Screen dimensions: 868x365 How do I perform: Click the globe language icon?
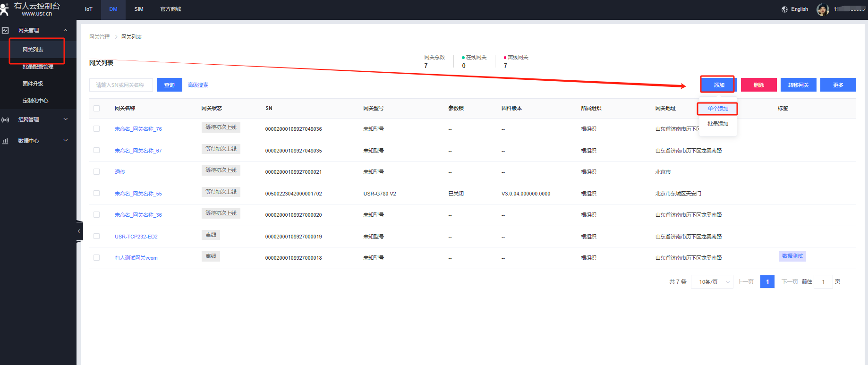pos(784,9)
